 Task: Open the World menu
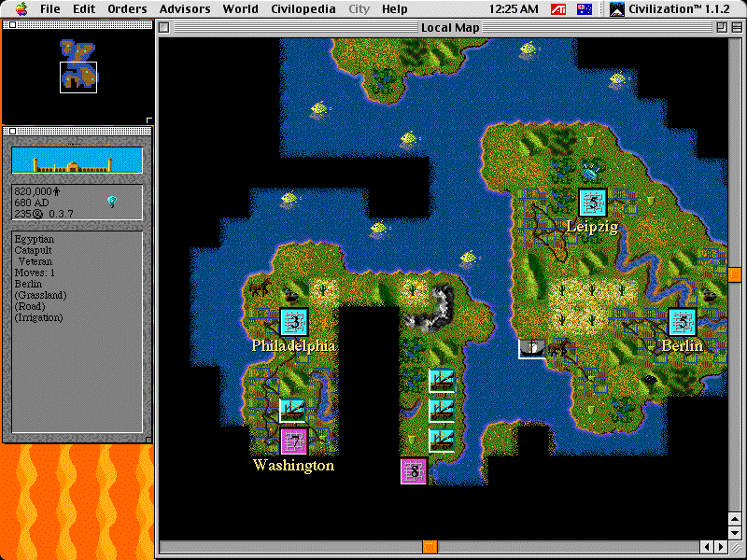(241, 9)
